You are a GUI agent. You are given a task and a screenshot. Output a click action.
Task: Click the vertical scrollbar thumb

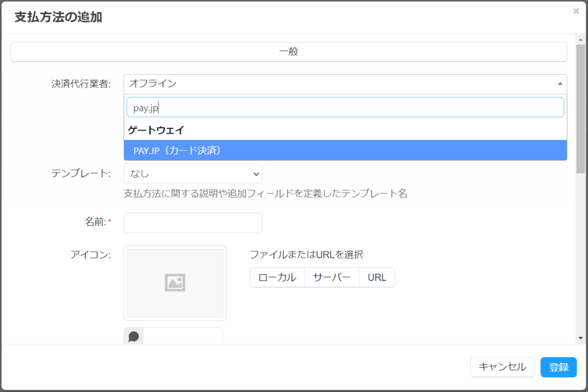point(580,106)
